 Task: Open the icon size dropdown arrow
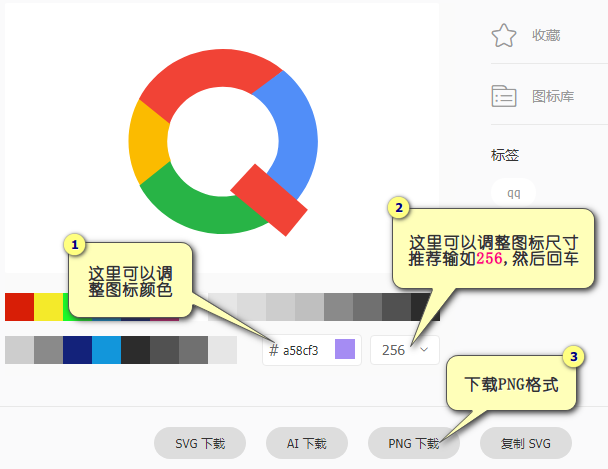coord(424,350)
